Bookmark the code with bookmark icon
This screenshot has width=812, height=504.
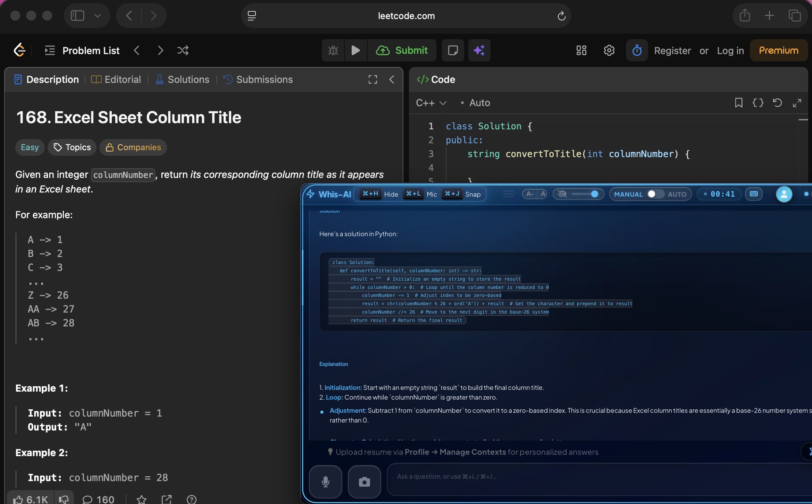738,103
